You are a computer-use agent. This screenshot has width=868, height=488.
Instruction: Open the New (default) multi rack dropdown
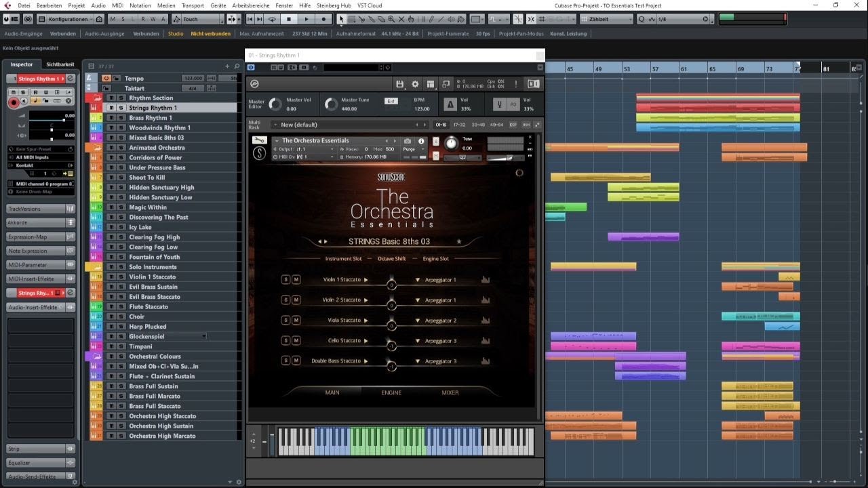[349, 125]
